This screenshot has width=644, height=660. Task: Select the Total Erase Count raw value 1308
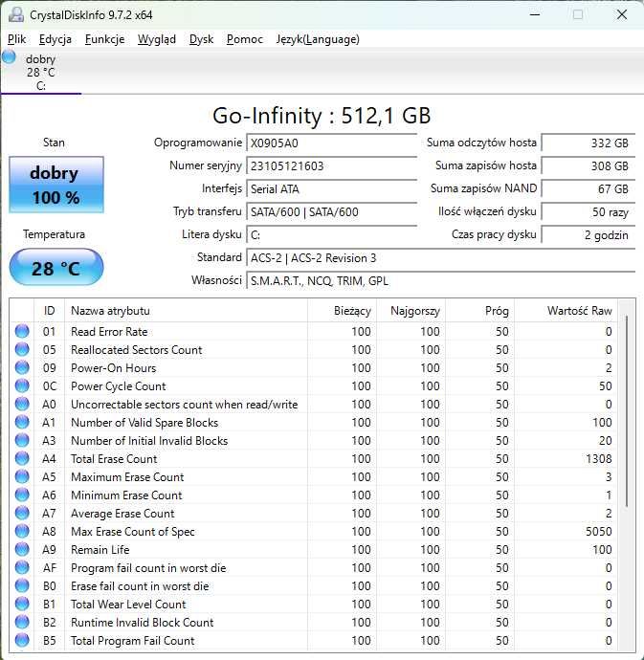(598, 458)
